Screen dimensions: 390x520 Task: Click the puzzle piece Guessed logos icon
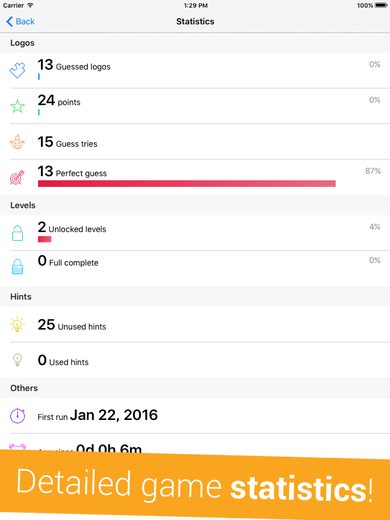[17, 70]
